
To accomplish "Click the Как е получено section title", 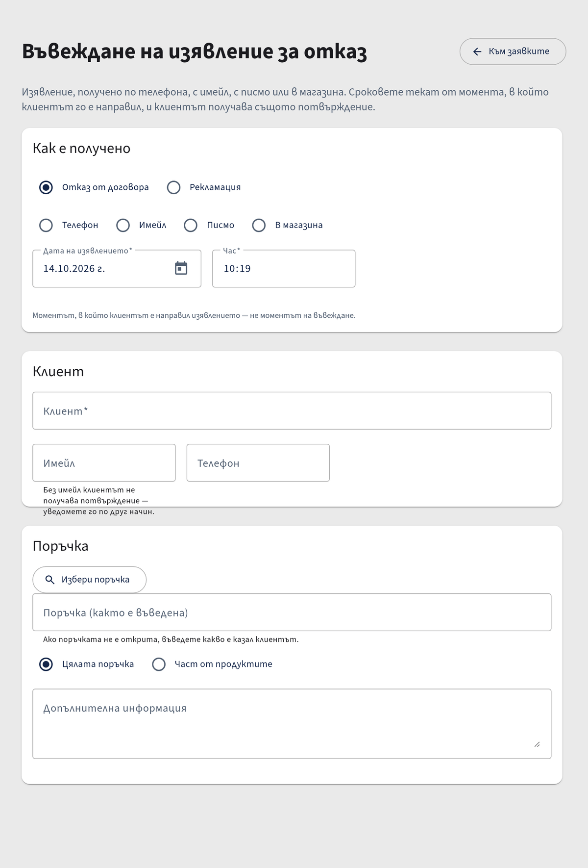I will (81, 149).
